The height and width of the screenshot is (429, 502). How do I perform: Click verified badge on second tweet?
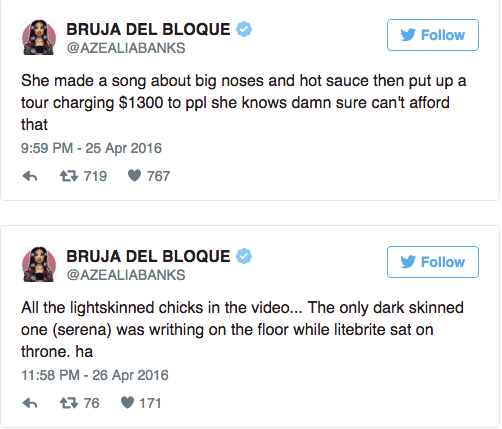[x=244, y=256]
